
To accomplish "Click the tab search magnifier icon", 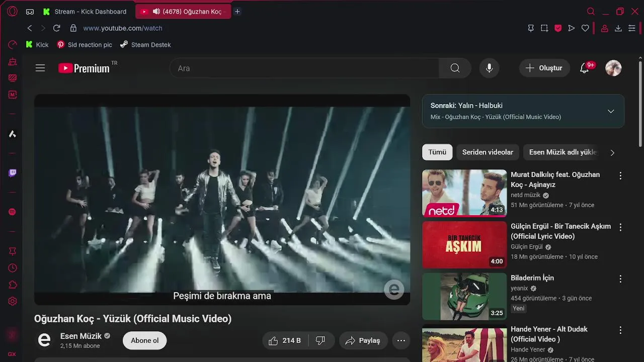I will [x=591, y=12].
